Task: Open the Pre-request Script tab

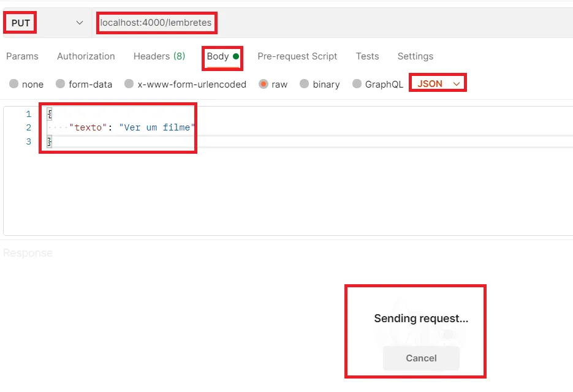Action: click(297, 56)
